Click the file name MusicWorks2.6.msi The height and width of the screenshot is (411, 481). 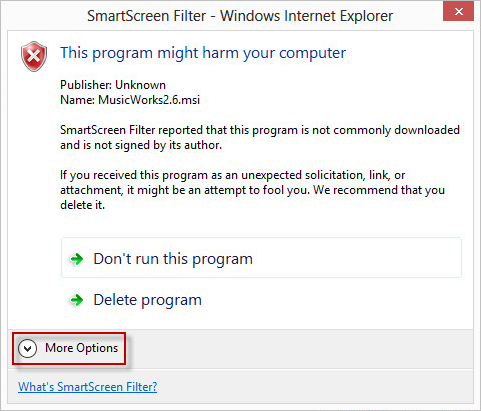point(149,100)
